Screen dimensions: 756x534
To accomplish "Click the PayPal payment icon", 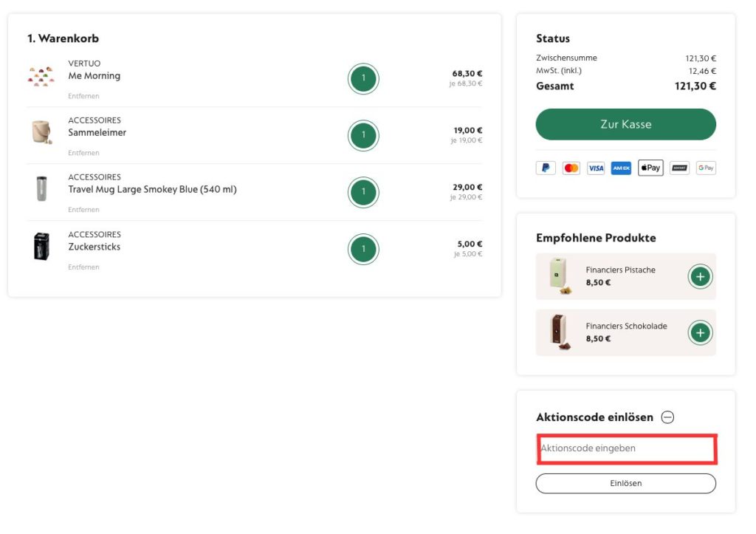I will [546, 168].
